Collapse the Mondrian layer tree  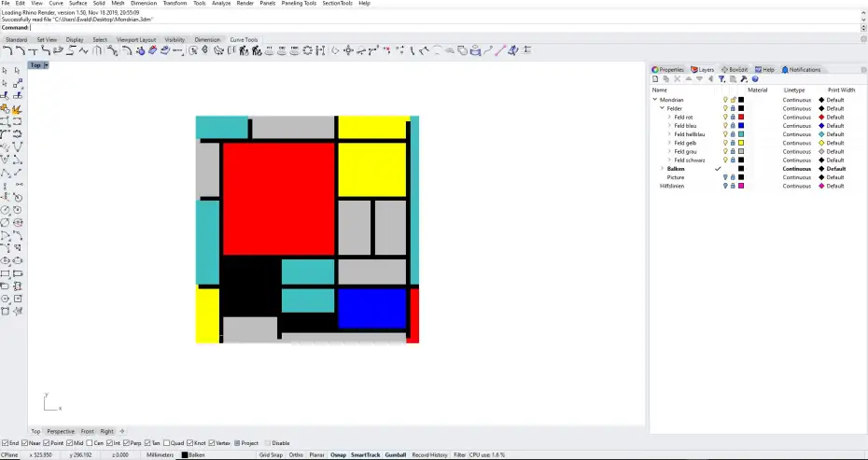655,100
